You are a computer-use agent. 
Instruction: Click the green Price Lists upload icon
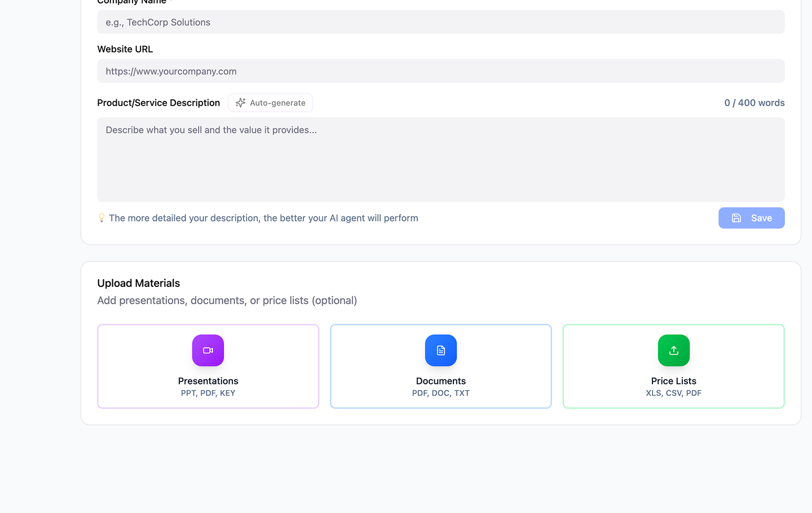coord(673,350)
